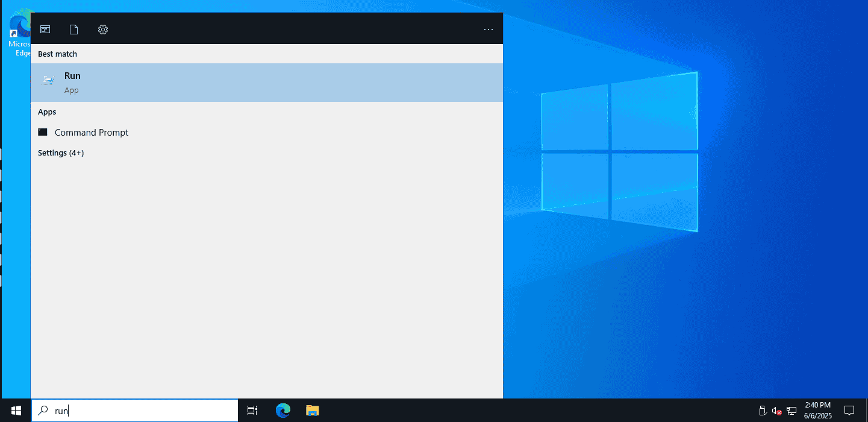Expand the Settings (4+) results group
This screenshot has height=422, width=868.
61,153
